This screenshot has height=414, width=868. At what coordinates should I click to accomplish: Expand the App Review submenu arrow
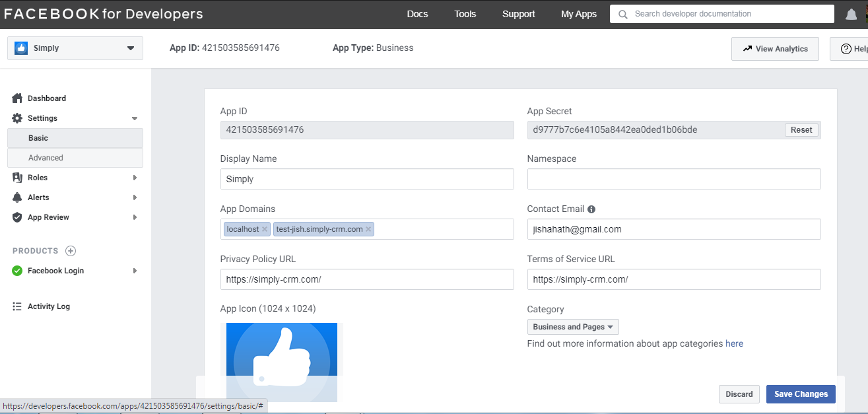[135, 217]
